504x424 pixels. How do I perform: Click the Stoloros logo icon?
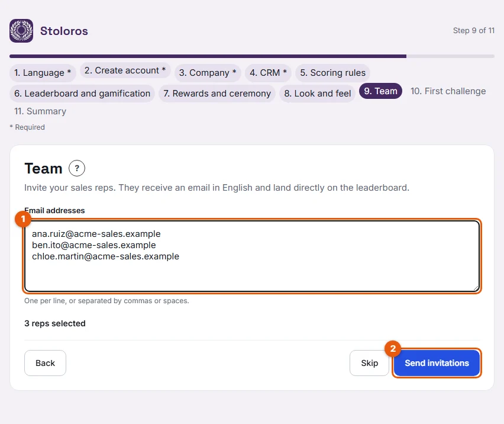point(21,31)
